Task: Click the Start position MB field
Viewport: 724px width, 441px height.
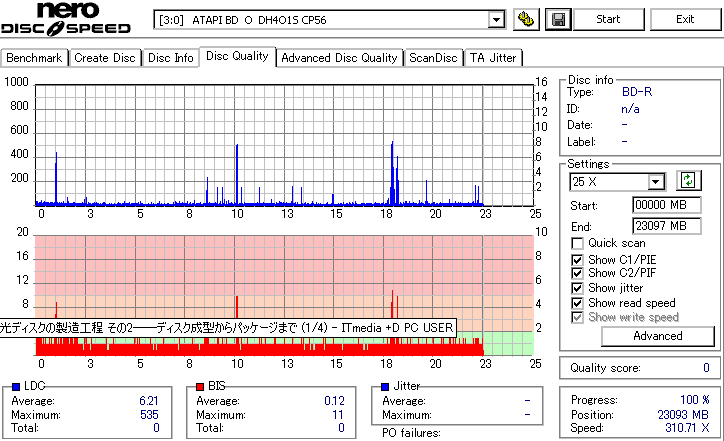Action: tap(666, 205)
